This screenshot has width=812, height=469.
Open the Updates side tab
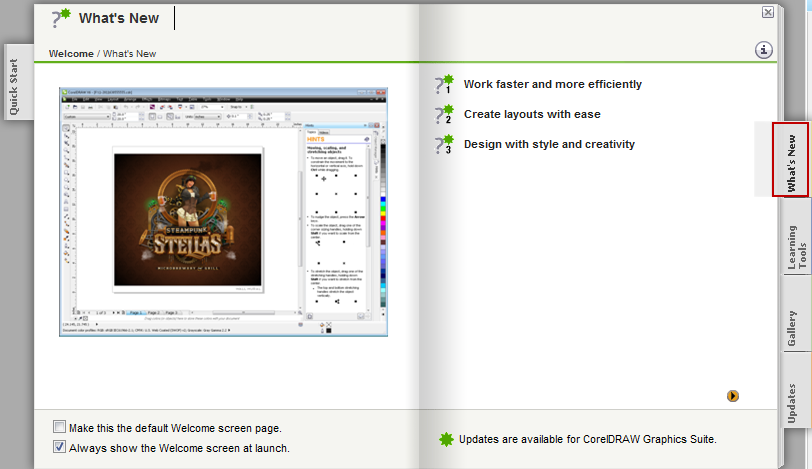[796, 391]
